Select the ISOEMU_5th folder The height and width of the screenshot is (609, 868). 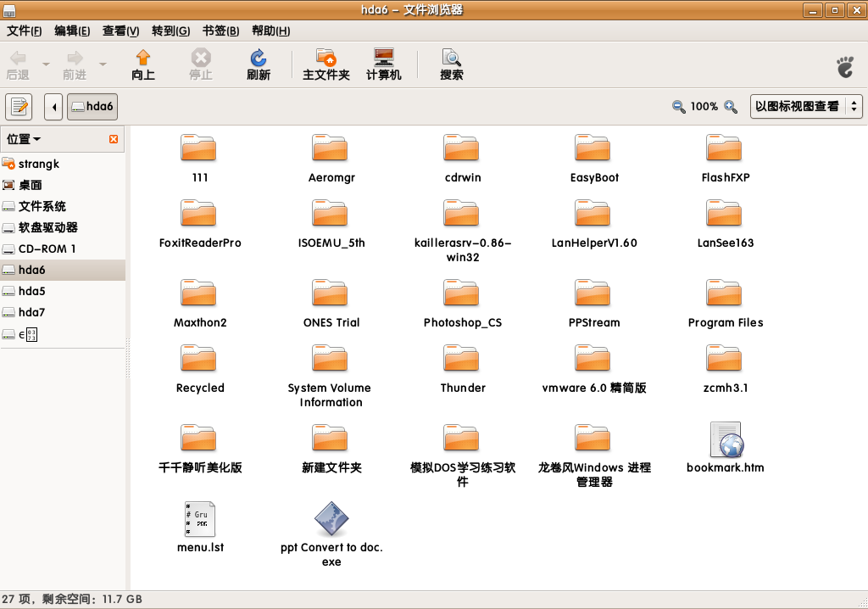tap(330, 214)
